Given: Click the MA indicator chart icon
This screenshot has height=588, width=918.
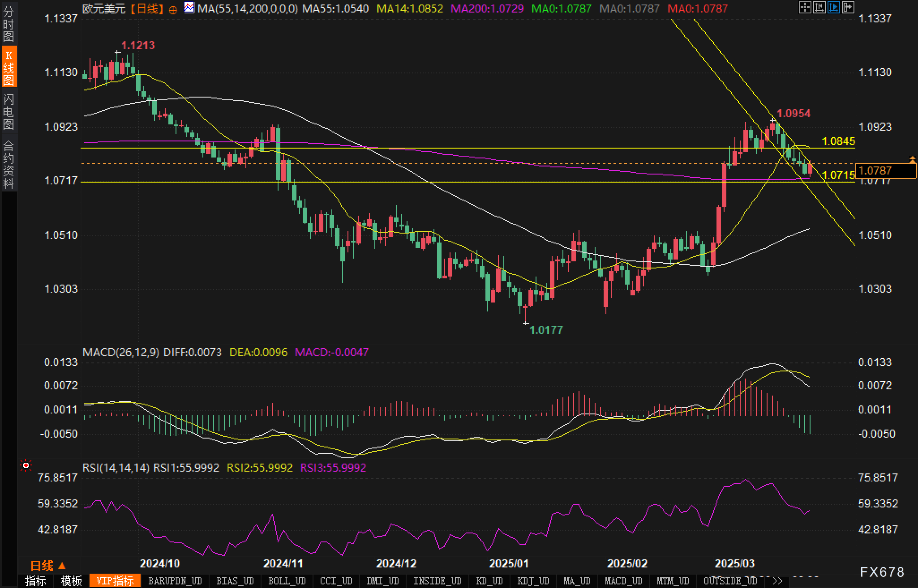Looking at the screenshot, I should (189, 8).
